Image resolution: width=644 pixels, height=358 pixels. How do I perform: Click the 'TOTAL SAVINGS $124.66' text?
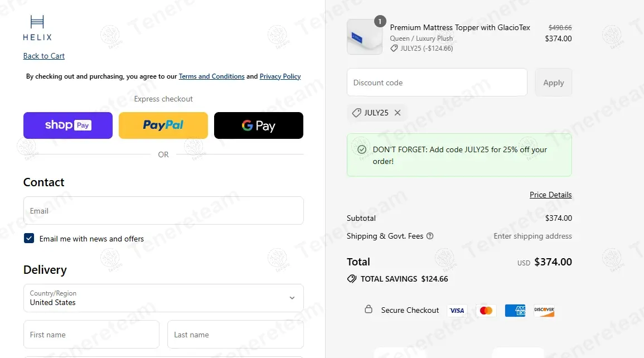pos(404,279)
